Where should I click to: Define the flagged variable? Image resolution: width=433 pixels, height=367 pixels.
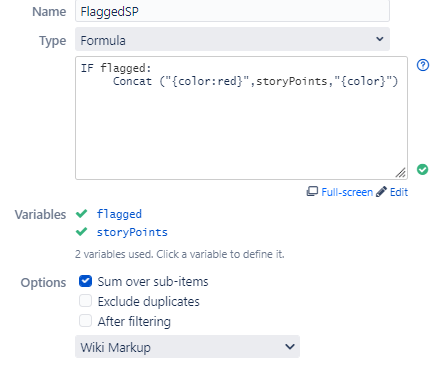119,214
